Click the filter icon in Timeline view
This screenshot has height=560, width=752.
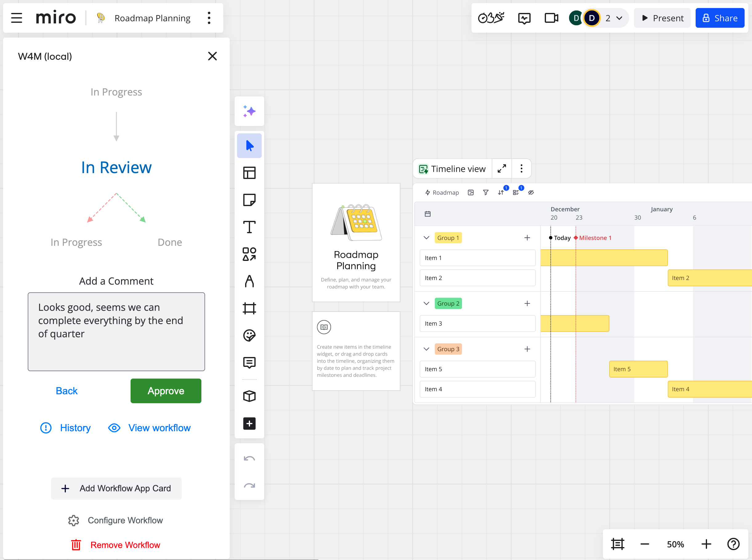coord(486,192)
